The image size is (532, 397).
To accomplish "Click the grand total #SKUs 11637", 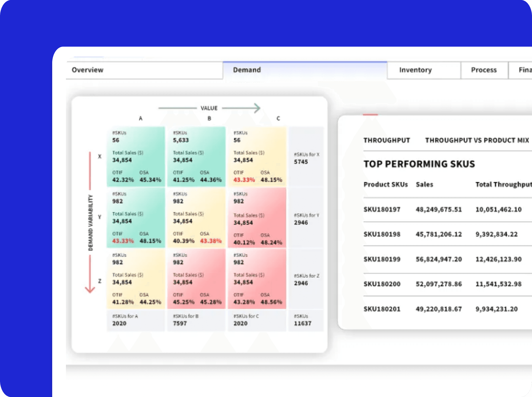I will (x=306, y=321).
